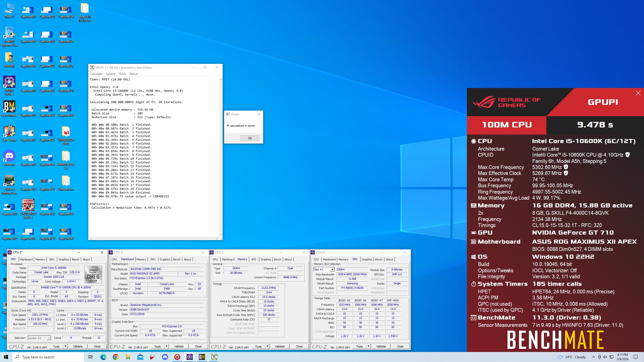Open ASRock Timing Configurator desktop icon
The image size is (644, 362).
pyautogui.click(x=9, y=185)
